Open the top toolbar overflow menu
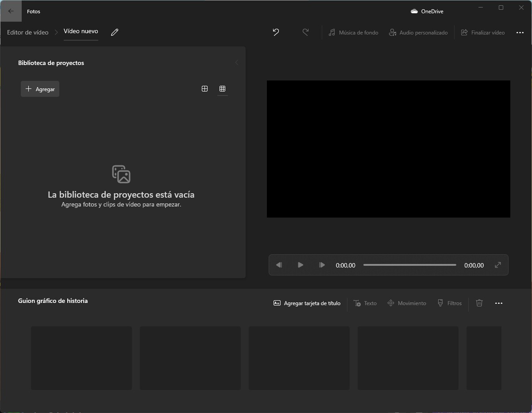This screenshot has height=413, width=532. pos(520,32)
